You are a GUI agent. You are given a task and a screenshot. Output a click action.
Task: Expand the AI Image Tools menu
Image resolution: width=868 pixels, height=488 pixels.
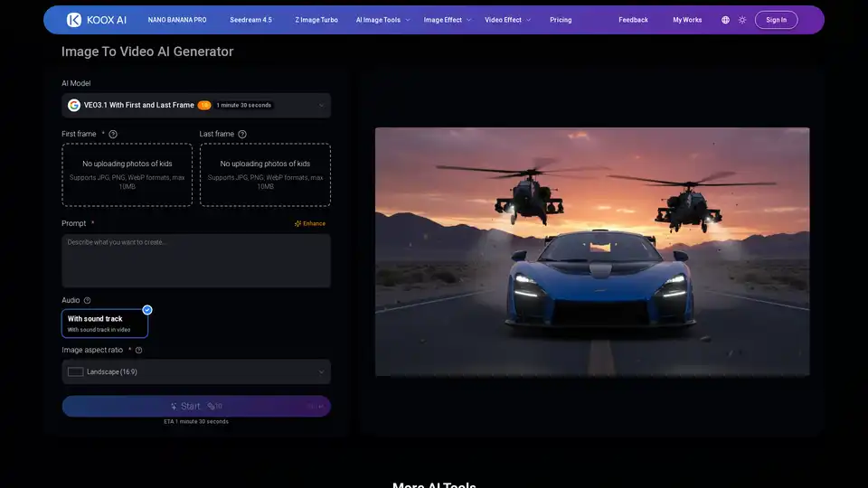pyautogui.click(x=382, y=20)
